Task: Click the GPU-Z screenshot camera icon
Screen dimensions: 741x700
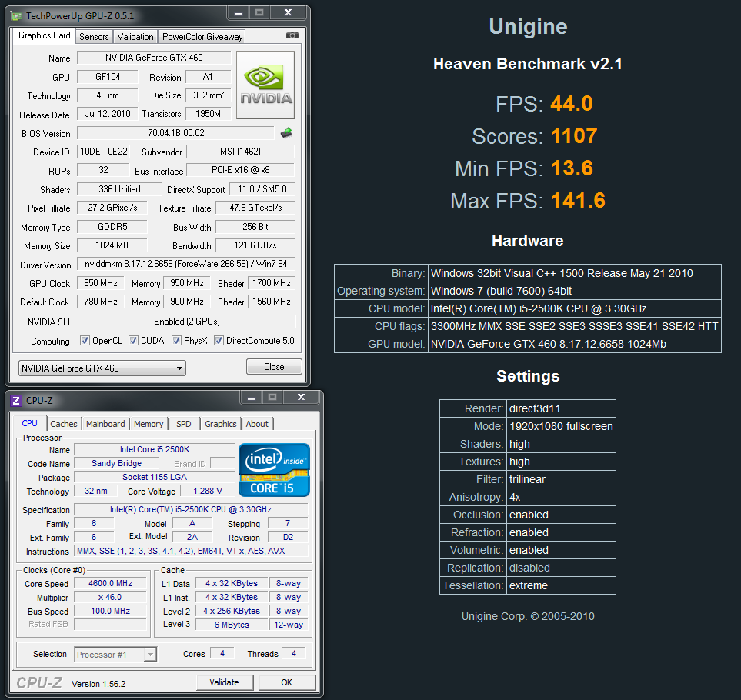Action: coord(292,35)
